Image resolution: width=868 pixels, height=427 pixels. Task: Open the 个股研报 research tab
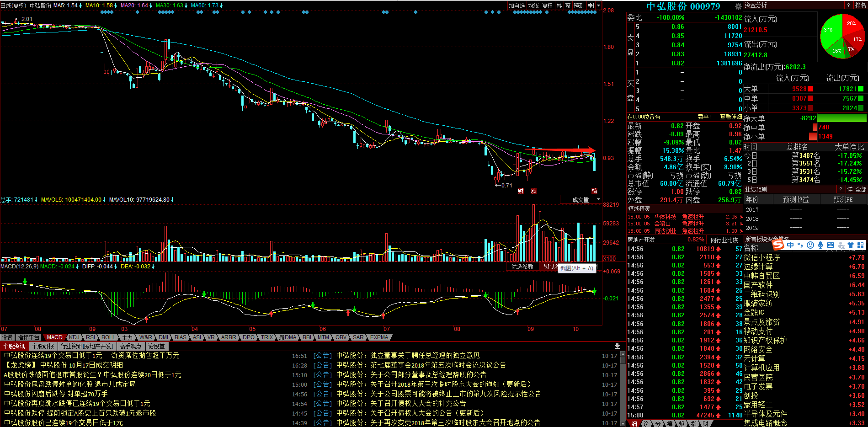pos(43,347)
